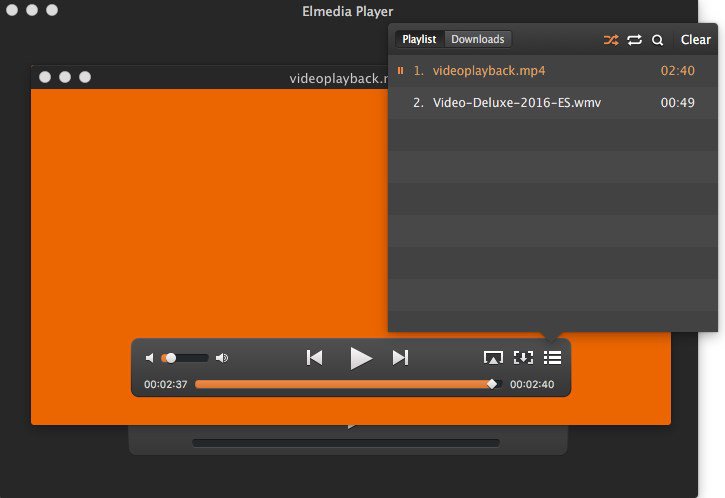The width and height of the screenshot is (725, 498).
Task: Click the download video icon
Action: point(522,358)
